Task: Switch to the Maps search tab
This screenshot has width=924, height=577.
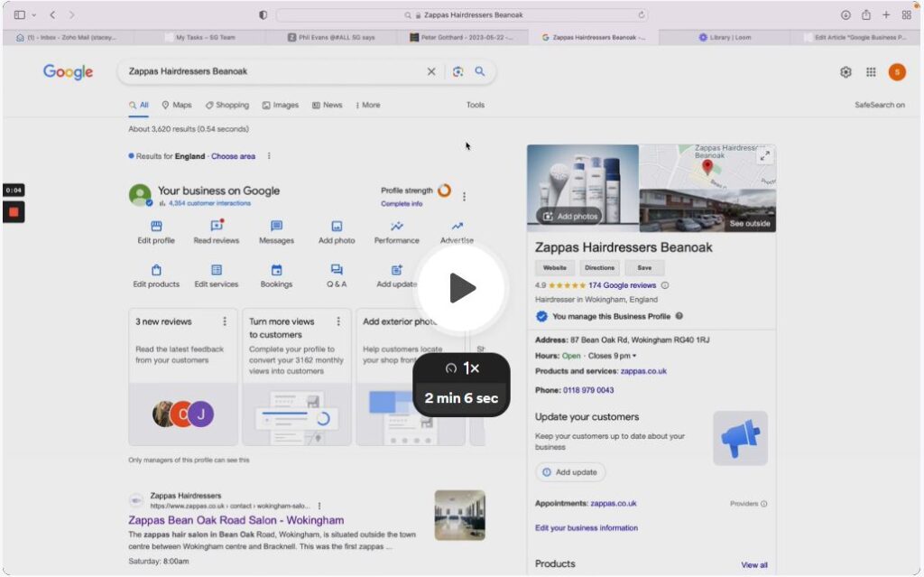Action: (177, 105)
